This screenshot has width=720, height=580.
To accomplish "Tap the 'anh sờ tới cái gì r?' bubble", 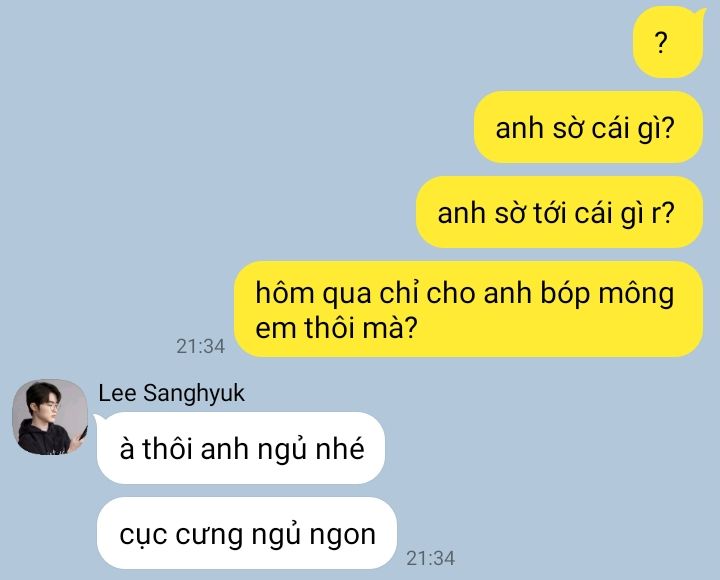I will click(x=559, y=212).
